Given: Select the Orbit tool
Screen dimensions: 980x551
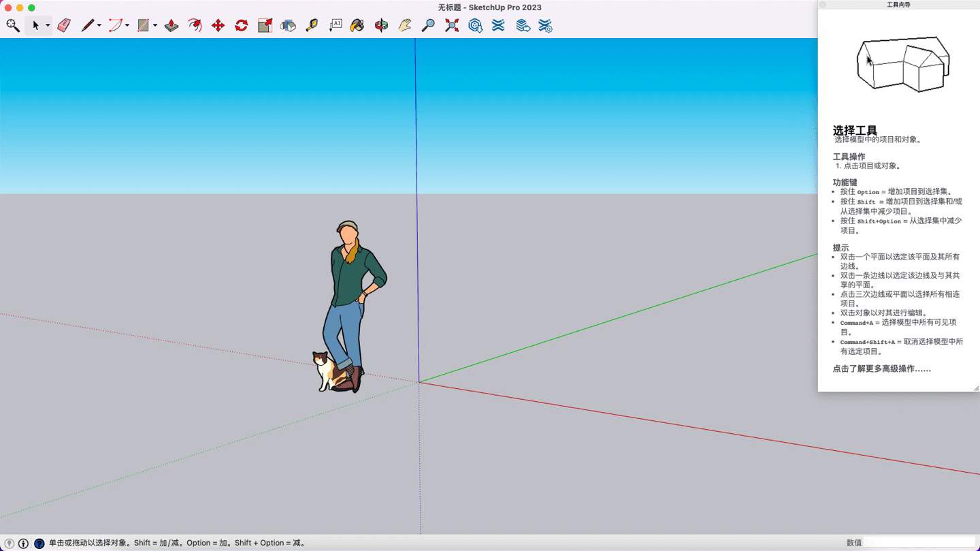Looking at the screenshot, I should [x=381, y=26].
